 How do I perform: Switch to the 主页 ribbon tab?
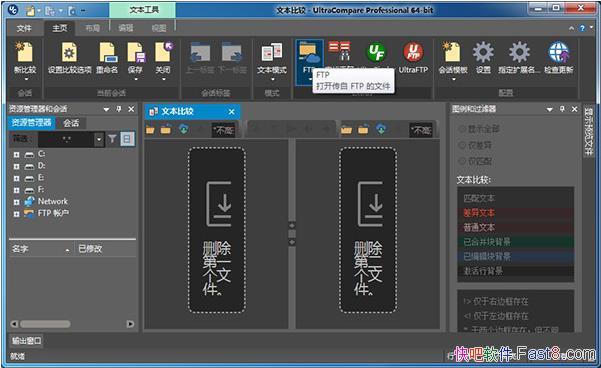(60, 28)
